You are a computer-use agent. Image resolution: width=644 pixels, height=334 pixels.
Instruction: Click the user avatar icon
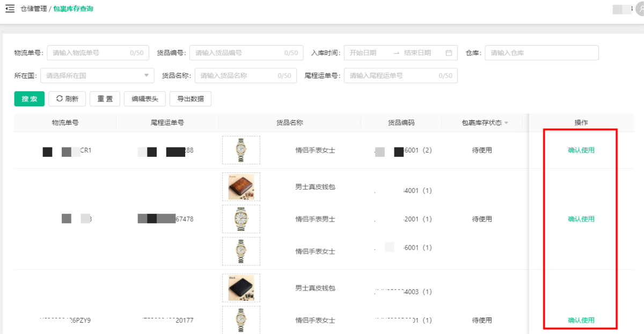point(638,9)
